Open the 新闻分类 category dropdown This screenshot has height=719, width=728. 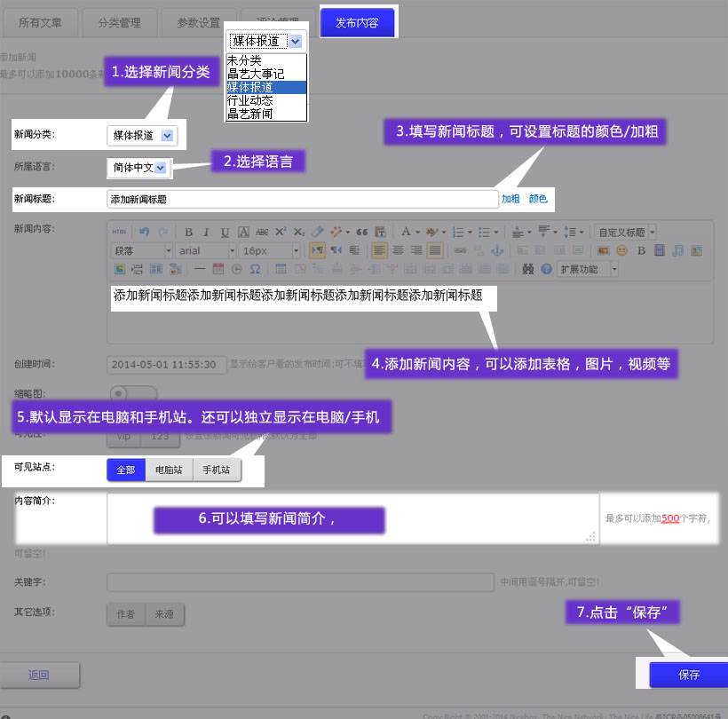pyautogui.click(x=142, y=135)
